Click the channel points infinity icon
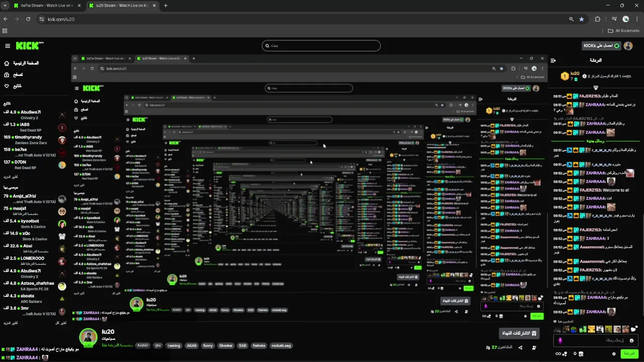Image resolution: width=644 pixels, height=362 pixels. [558, 354]
